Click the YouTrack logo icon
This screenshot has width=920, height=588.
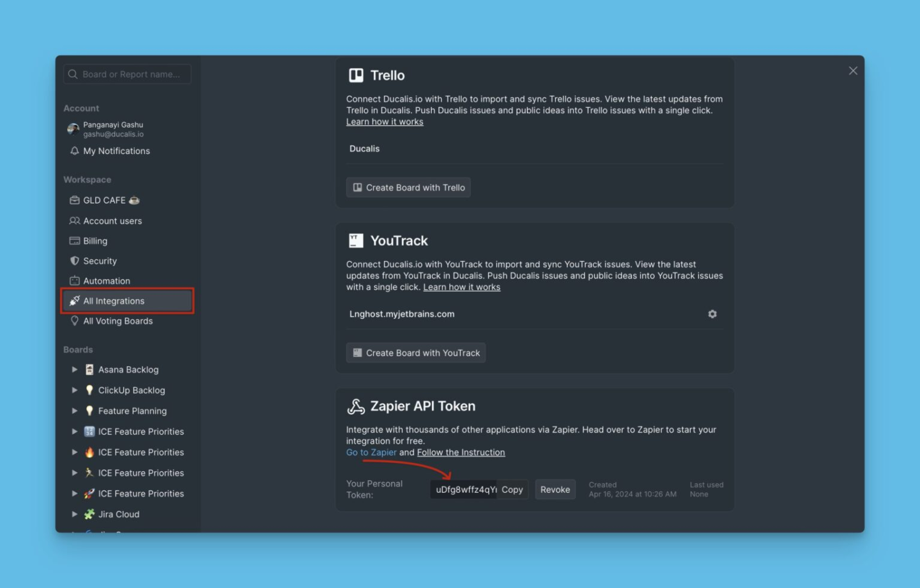tap(356, 241)
